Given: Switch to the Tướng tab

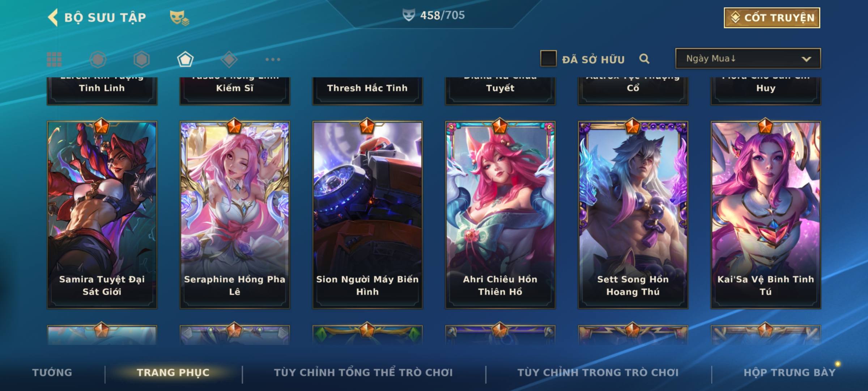Looking at the screenshot, I should pyautogui.click(x=52, y=372).
